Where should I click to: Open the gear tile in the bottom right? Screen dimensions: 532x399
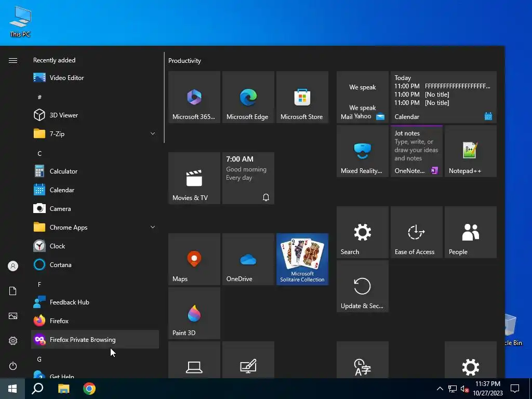click(x=471, y=360)
